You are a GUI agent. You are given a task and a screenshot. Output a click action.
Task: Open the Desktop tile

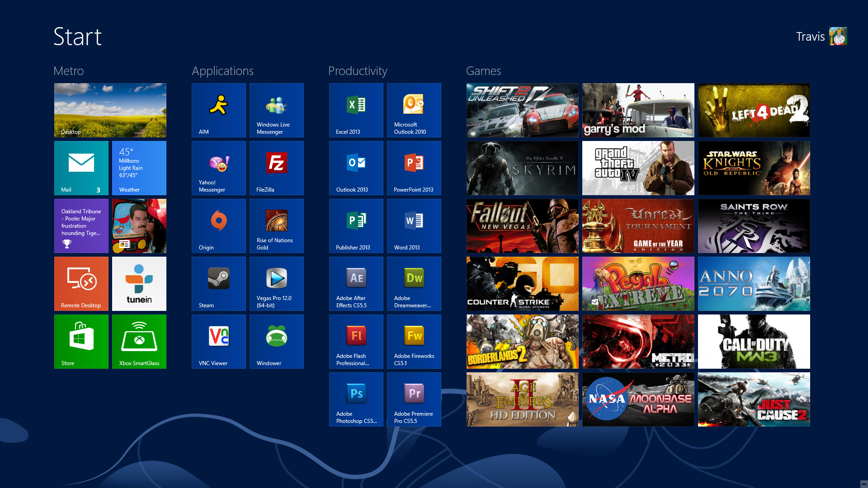(110, 110)
